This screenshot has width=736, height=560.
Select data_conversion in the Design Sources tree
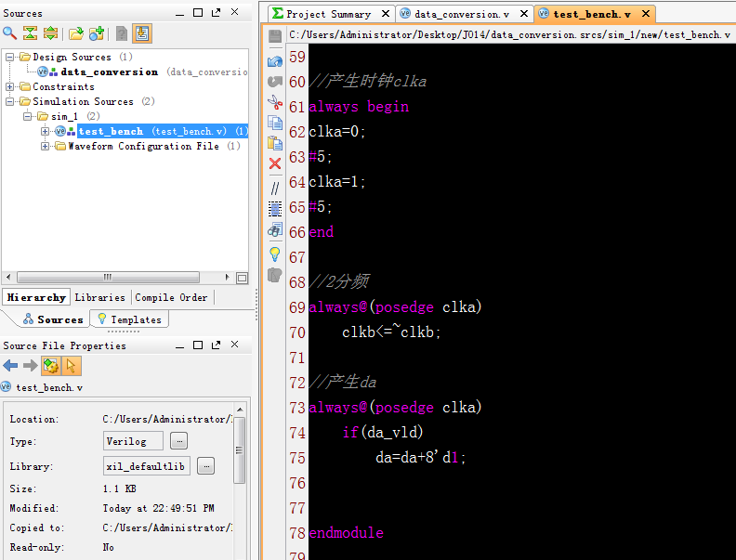pos(109,72)
